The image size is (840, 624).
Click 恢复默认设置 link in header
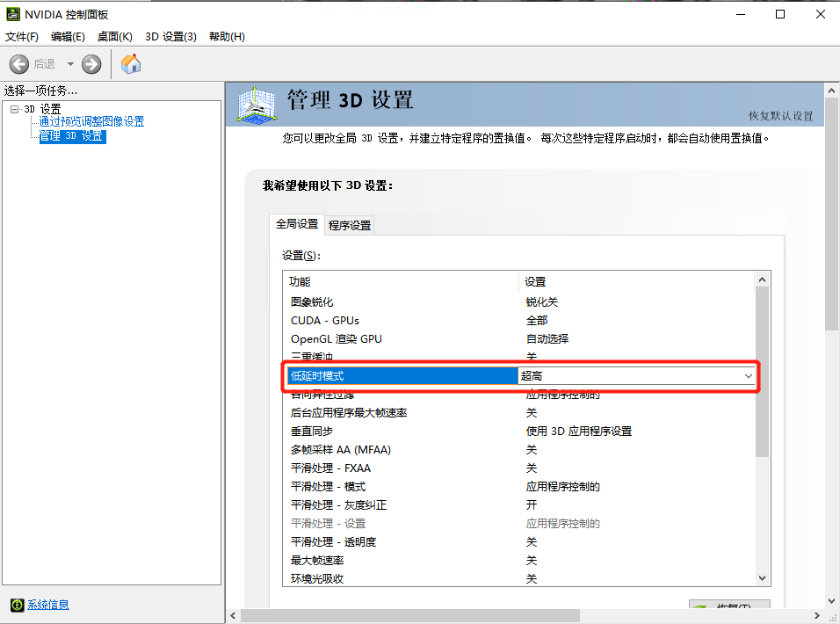click(x=780, y=116)
